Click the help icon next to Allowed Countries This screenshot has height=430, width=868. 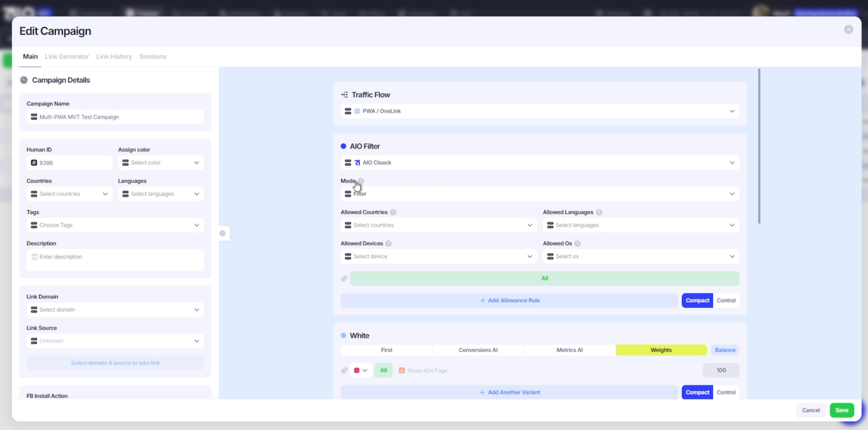click(x=393, y=213)
